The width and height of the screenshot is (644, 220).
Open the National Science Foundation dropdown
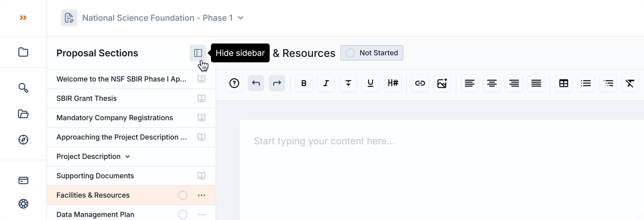[241, 18]
